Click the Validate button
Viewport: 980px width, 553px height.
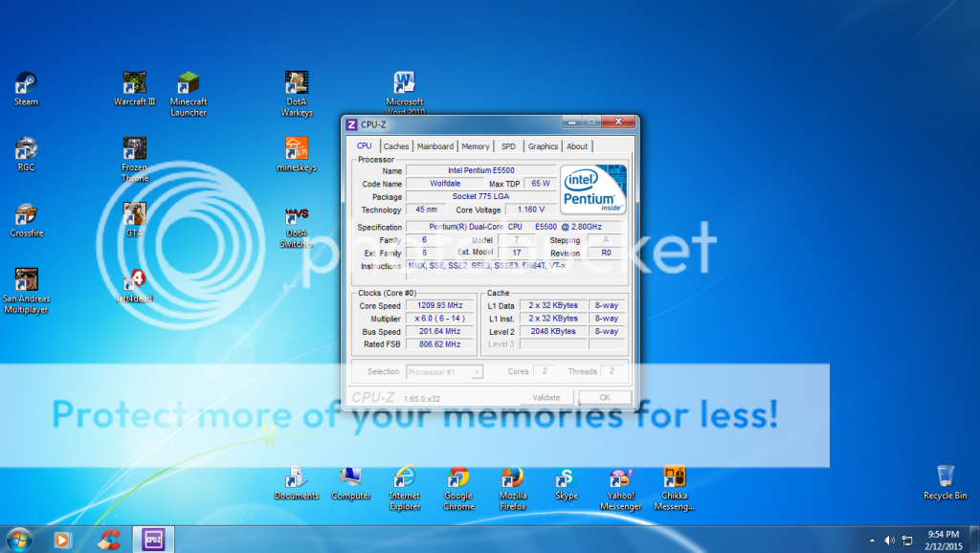(546, 397)
